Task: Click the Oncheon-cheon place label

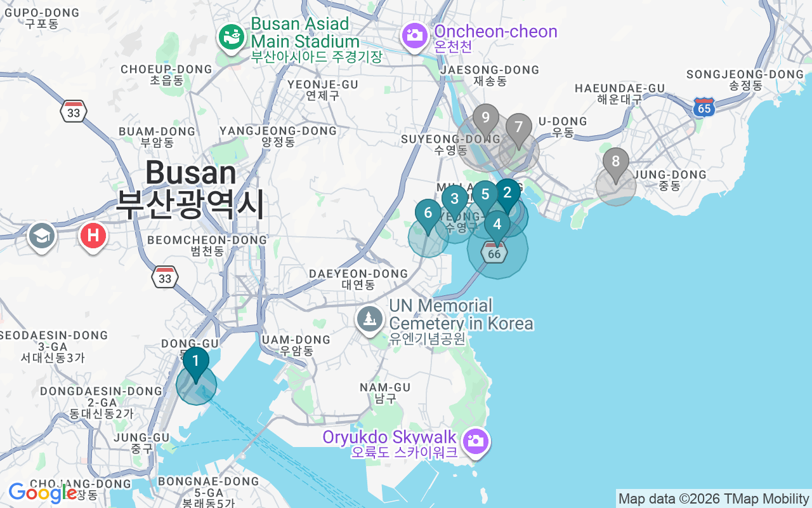Action: [x=495, y=38]
